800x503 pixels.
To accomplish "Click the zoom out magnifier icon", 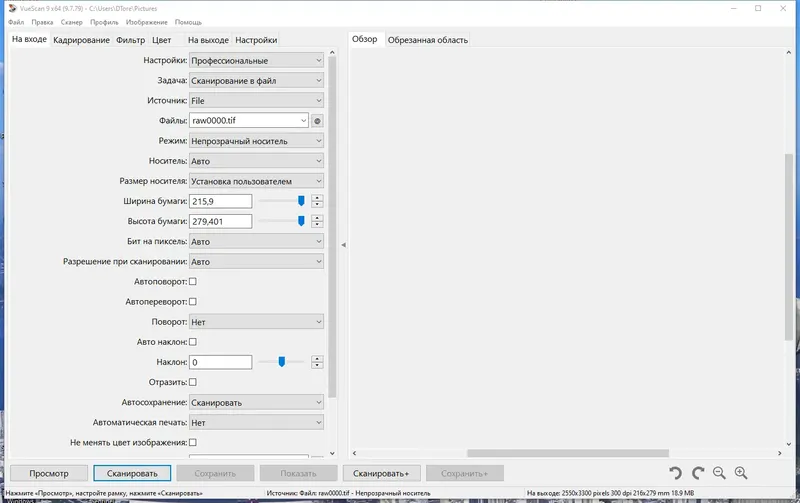I will 719,473.
